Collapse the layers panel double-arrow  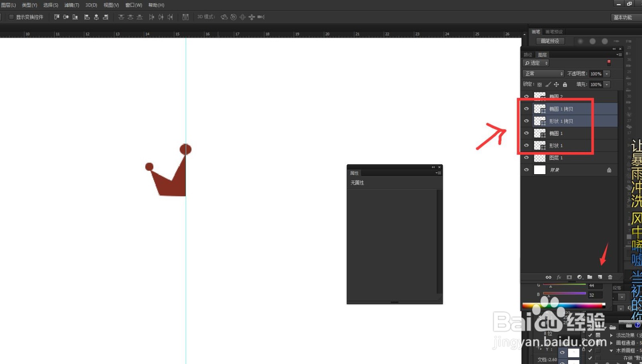coord(614,49)
